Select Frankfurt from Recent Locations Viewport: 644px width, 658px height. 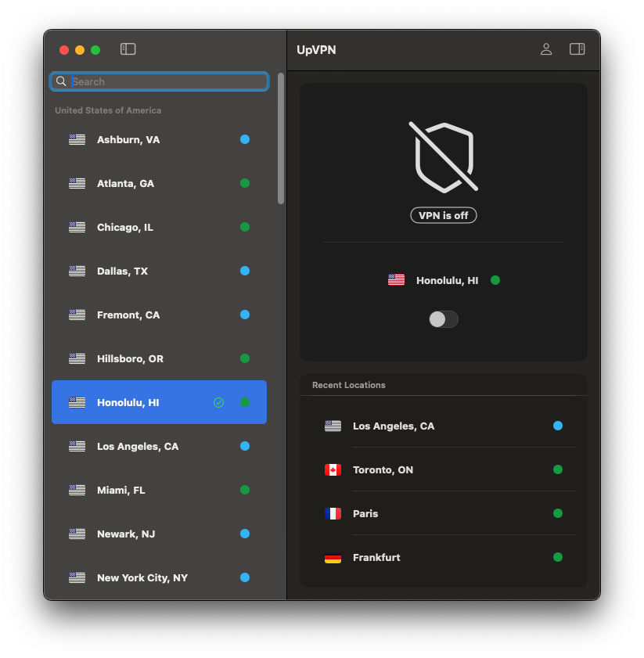point(376,557)
